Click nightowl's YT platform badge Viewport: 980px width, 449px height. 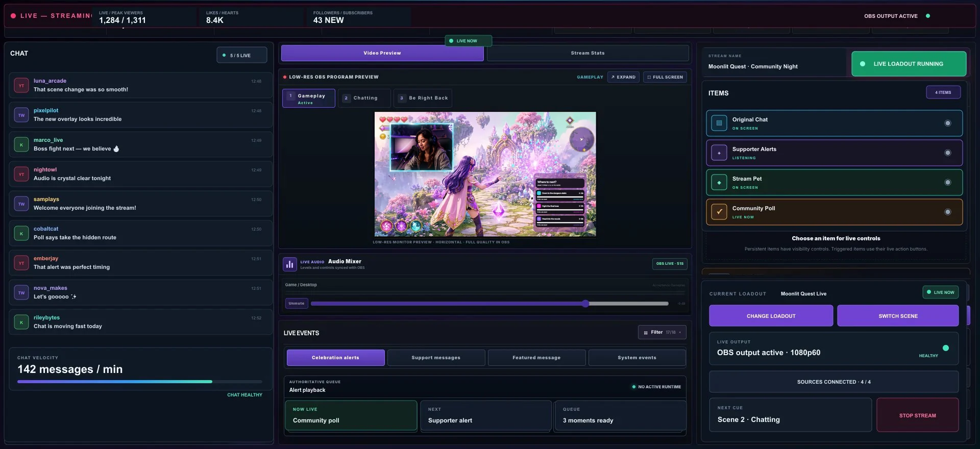tap(21, 174)
